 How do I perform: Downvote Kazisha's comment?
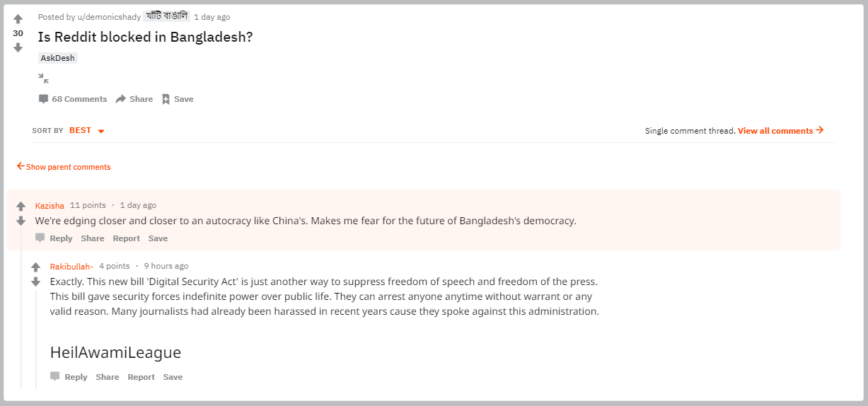pyautogui.click(x=21, y=221)
